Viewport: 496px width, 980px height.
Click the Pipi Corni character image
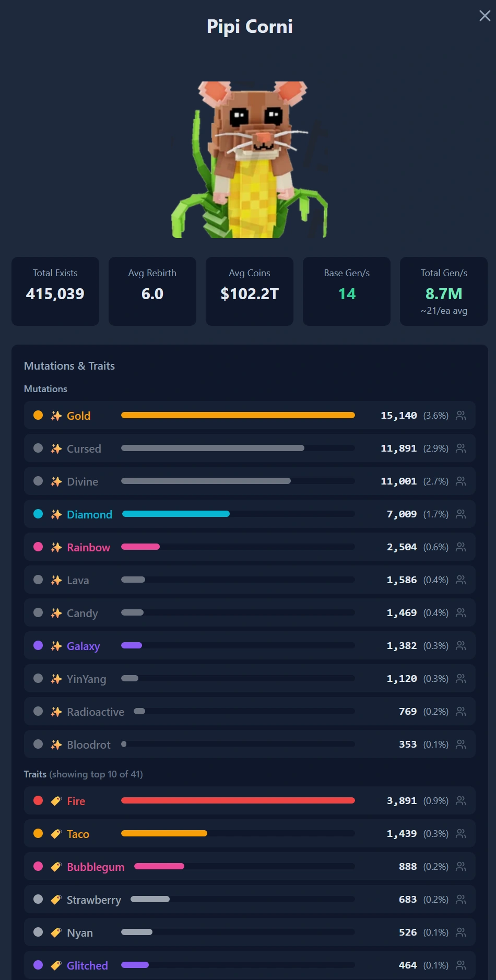[x=250, y=159]
